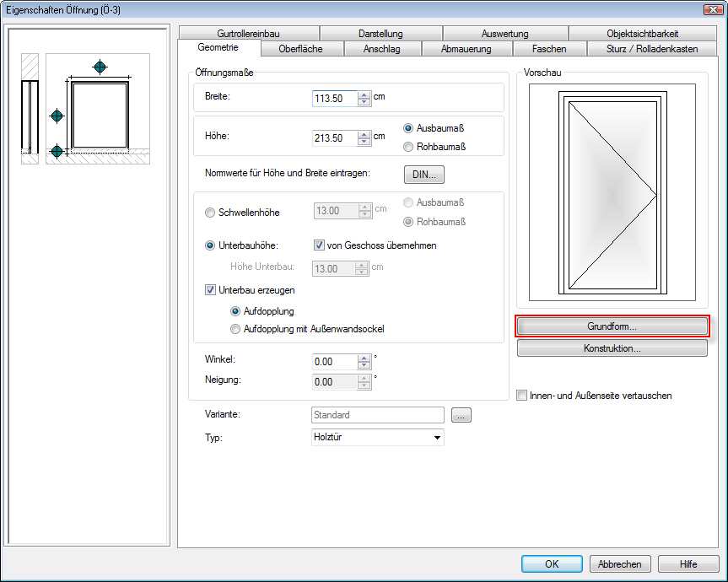Click the Grundform... button
This screenshot has width=728, height=582.
612,326
